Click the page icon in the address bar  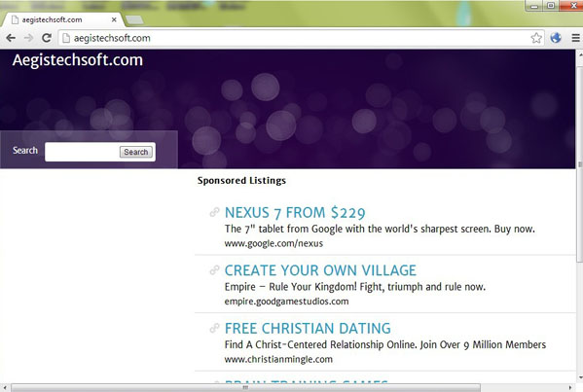click(x=66, y=38)
